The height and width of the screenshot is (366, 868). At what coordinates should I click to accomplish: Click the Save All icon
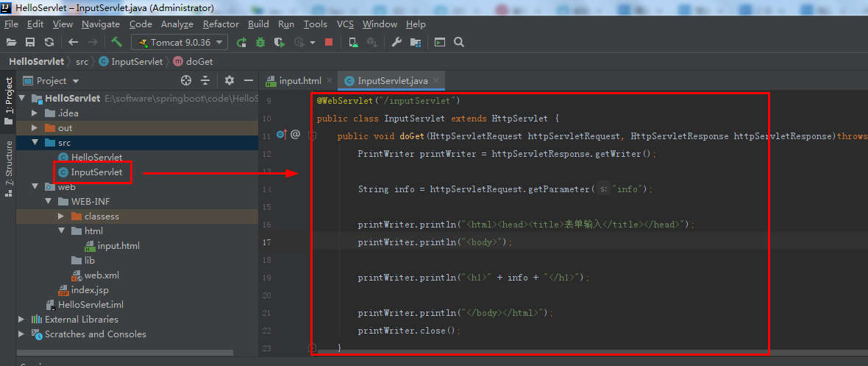pos(30,42)
